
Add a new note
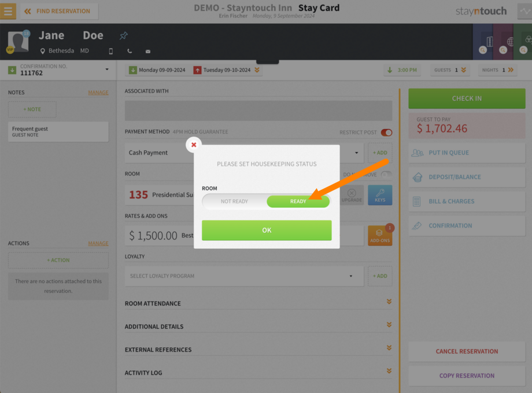(32, 109)
